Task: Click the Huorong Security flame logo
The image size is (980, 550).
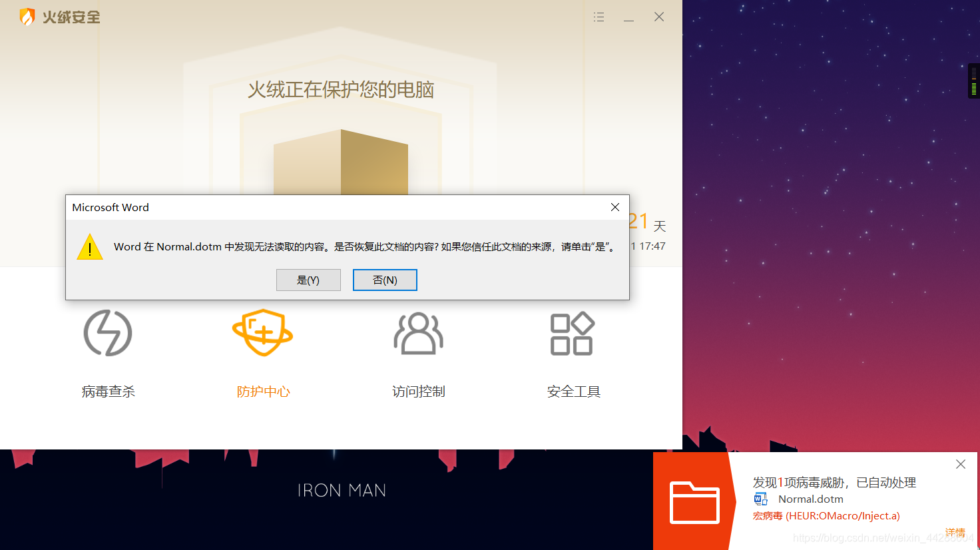Action: [27, 17]
